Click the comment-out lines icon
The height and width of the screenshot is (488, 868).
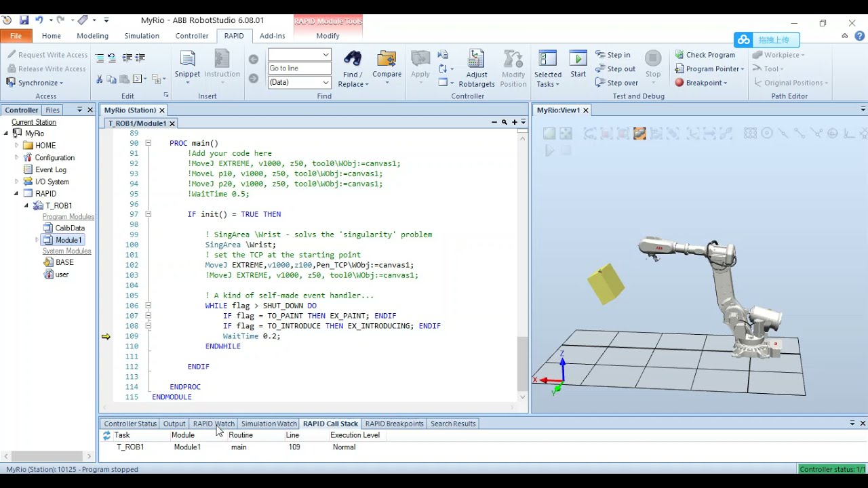tap(100, 58)
